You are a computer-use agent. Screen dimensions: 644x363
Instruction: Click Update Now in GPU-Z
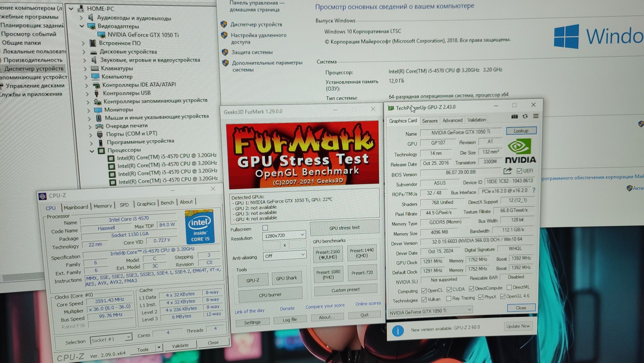pos(518,326)
